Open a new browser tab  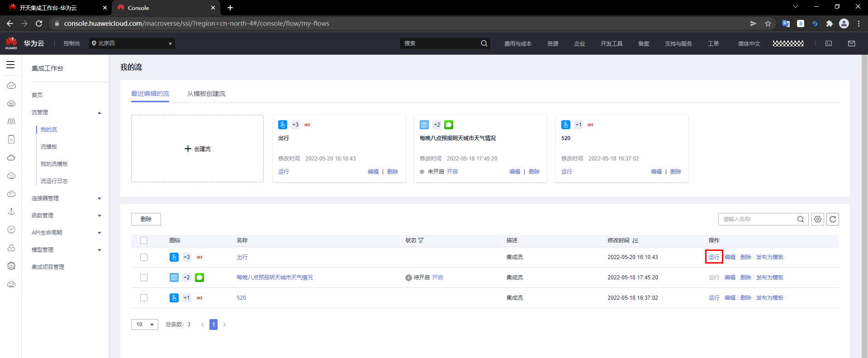[230, 8]
